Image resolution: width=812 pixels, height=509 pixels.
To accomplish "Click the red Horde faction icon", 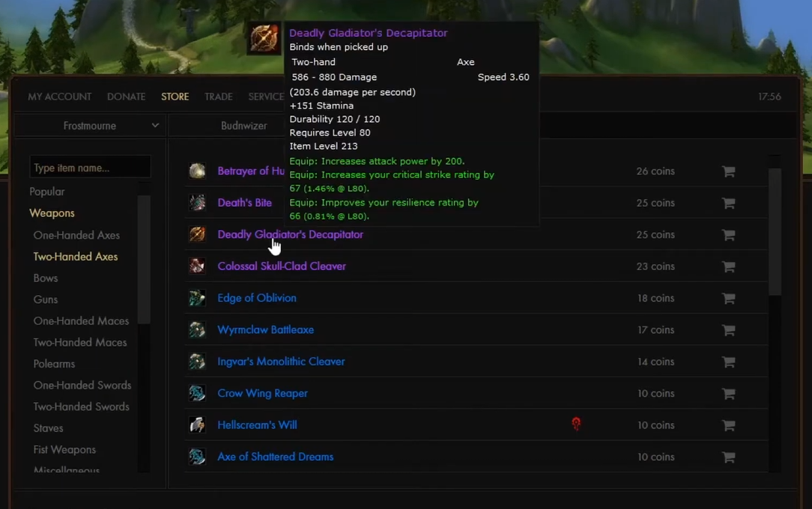I will click(x=576, y=424).
